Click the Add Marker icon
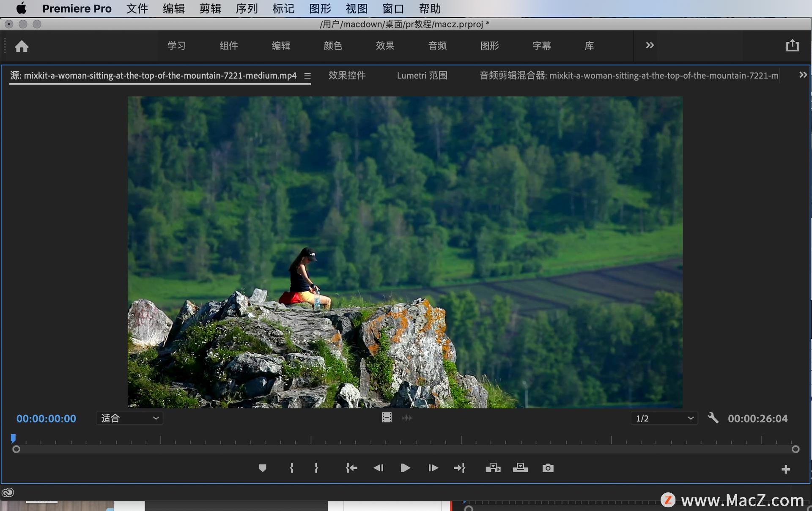The height and width of the screenshot is (511, 812). point(263,468)
